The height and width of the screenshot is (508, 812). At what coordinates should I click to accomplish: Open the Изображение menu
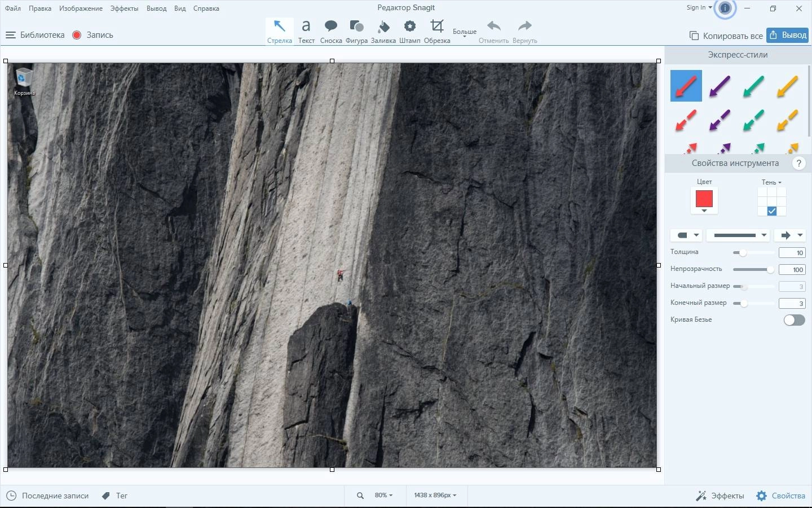(81, 8)
